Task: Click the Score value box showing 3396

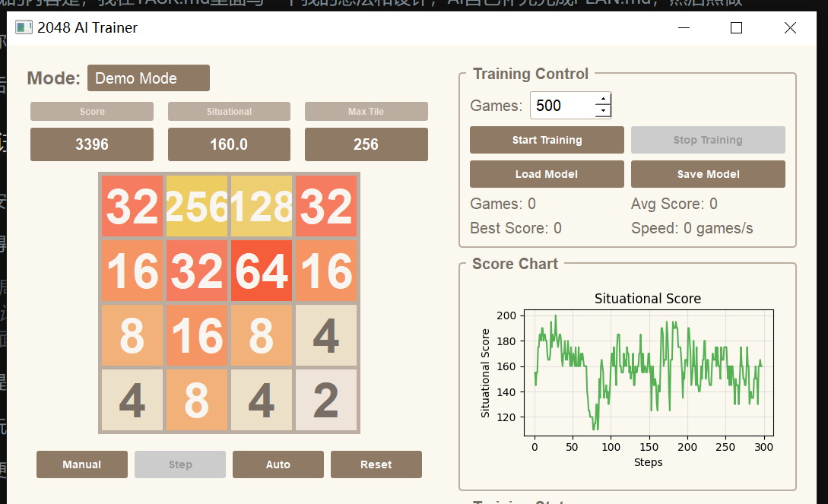Action: 92,144
